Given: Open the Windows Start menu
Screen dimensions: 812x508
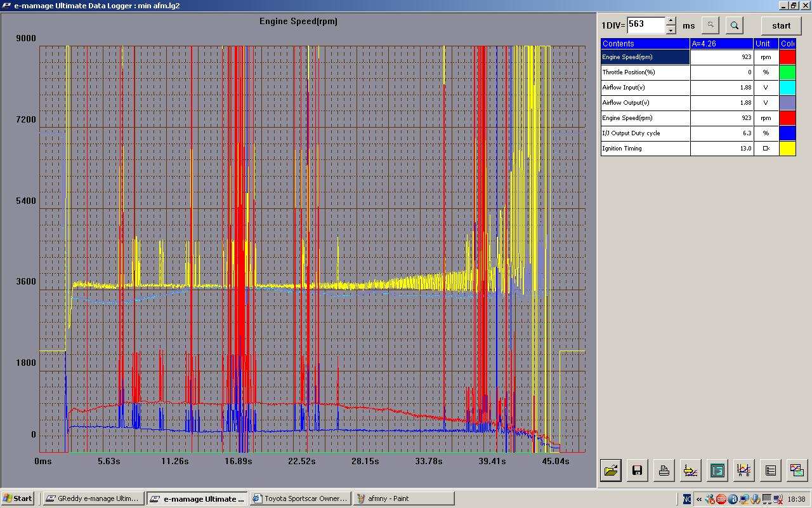Looking at the screenshot, I should click(18, 498).
